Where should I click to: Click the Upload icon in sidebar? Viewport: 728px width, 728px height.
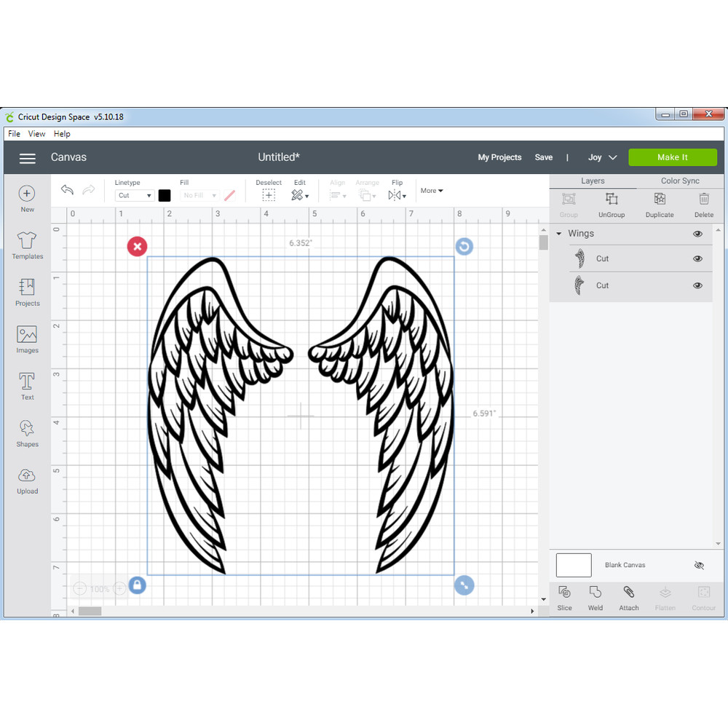tap(27, 480)
